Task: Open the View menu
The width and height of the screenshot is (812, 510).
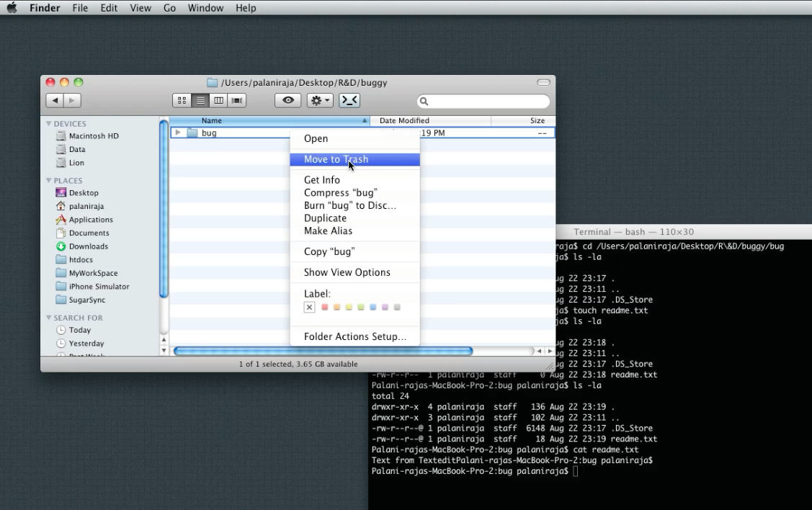Action: 140,8
